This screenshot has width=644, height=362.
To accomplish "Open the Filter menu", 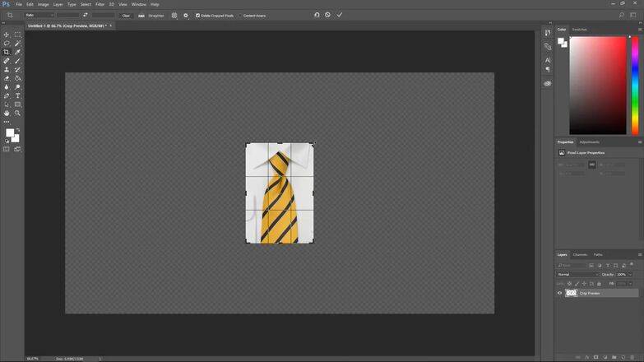I will [100, 4].
